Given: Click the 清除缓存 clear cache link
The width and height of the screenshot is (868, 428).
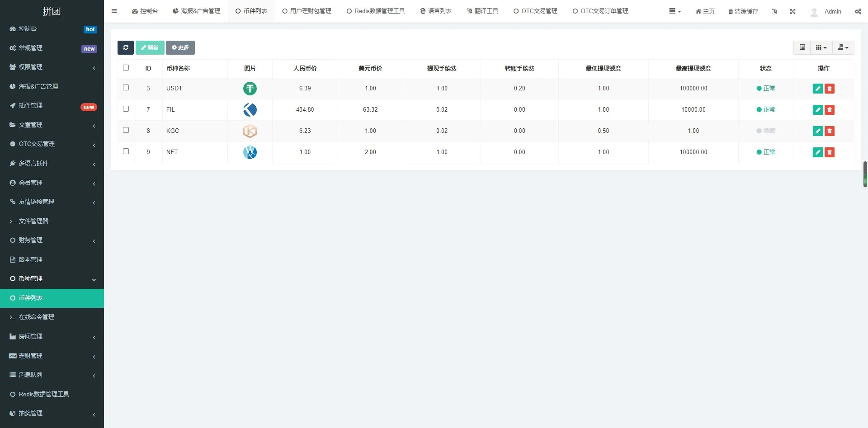Looking at the screenshot, I should pyautogui.click(x=743, y=11).
